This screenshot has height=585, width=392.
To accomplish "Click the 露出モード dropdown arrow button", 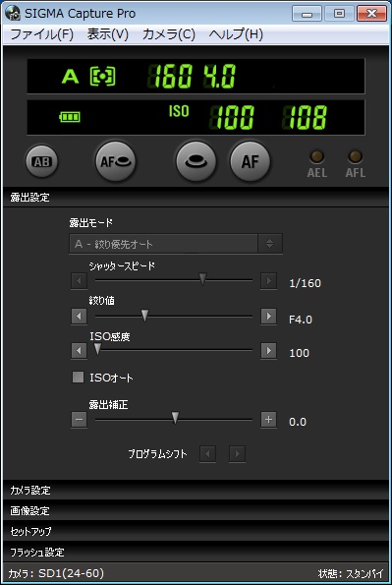I will [x=269, y=244].
